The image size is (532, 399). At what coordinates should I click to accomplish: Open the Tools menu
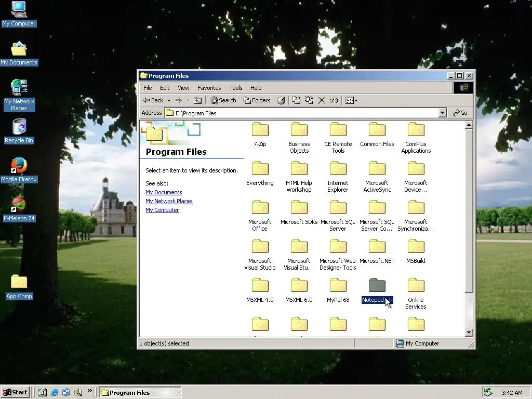point(235,88)
